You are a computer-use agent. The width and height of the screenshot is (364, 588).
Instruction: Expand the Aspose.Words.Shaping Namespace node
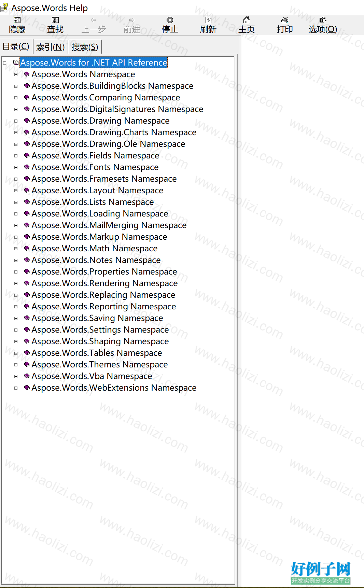[16, 341]
